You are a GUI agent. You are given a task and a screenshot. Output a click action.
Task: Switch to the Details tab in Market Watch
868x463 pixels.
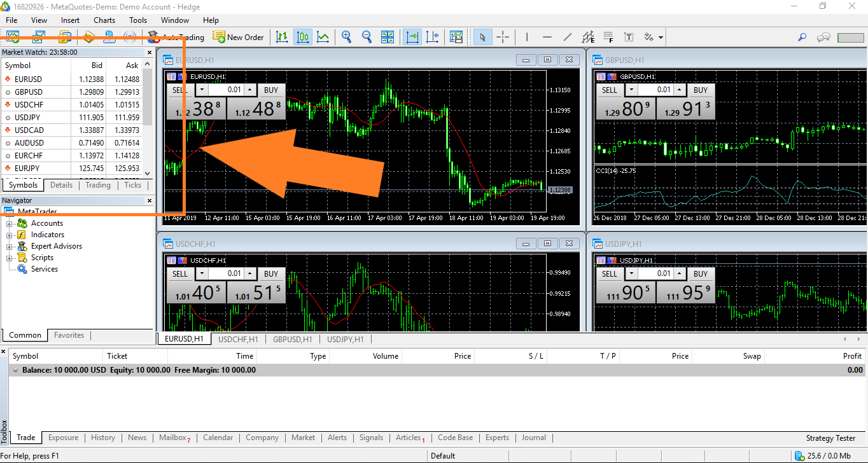click(x=62, y=185)
